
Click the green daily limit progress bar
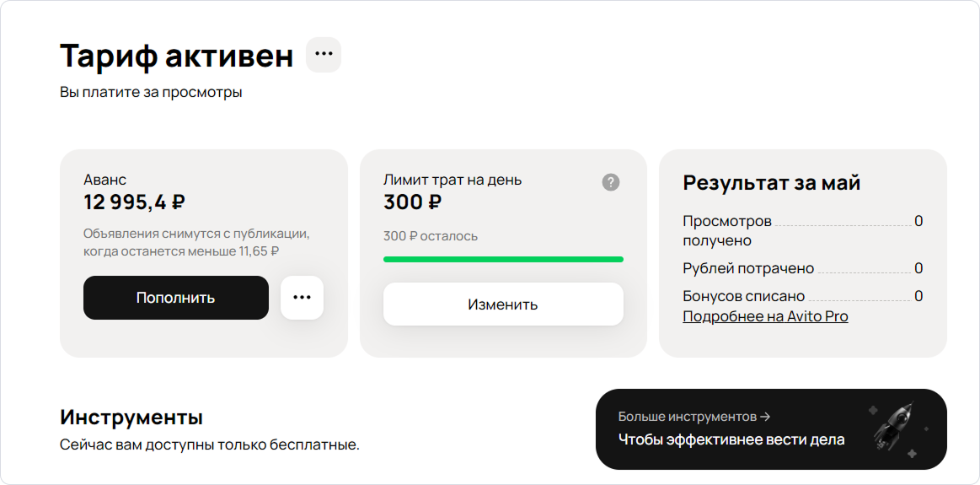(x=503, y=259)
